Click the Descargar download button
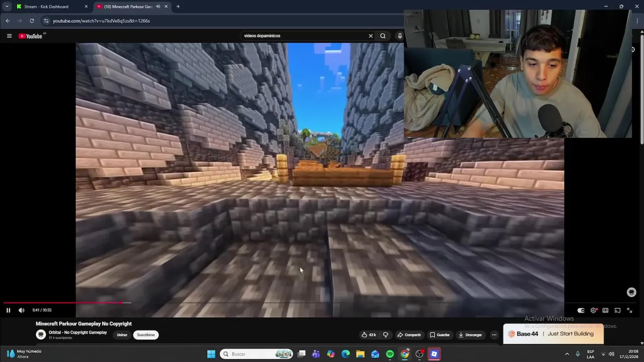 (x=470, y=335)
